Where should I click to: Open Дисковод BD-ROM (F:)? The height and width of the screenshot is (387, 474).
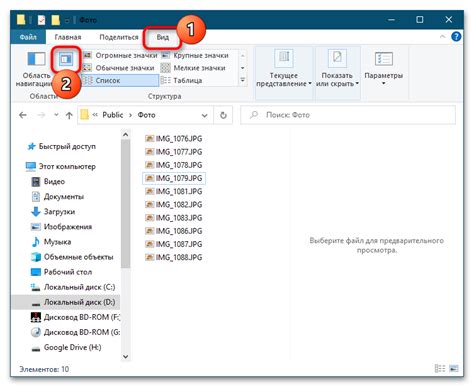click(75, 317)
